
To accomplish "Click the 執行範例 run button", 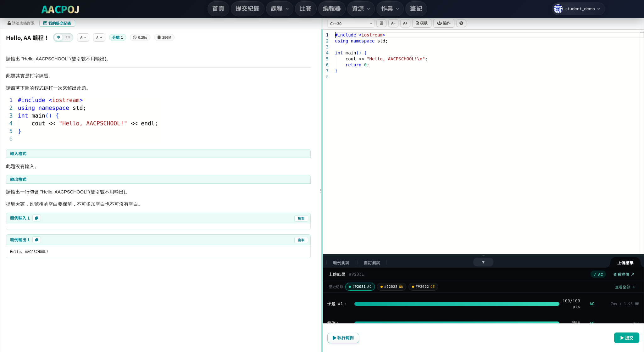I will (x=343, y=338).
